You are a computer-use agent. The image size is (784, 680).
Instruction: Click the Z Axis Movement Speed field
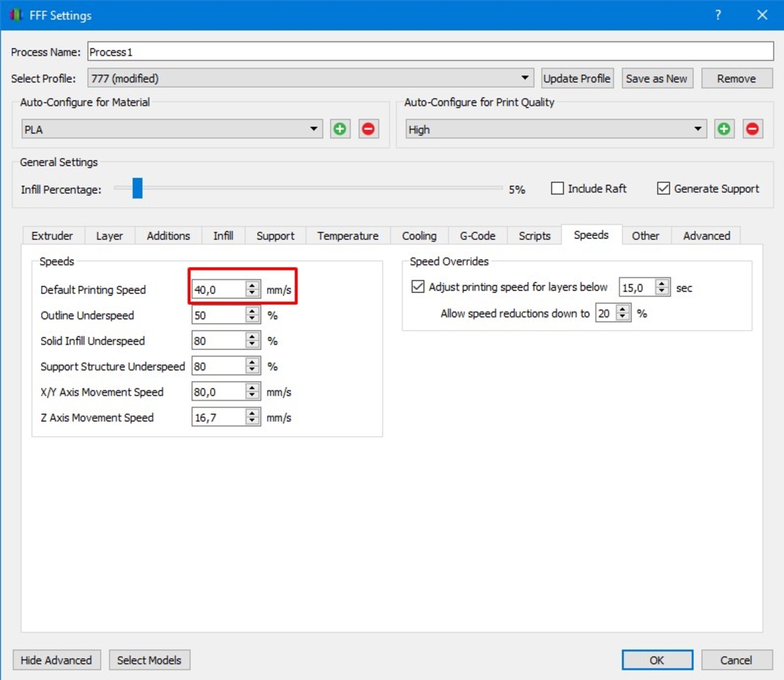[x=218, y=417]
